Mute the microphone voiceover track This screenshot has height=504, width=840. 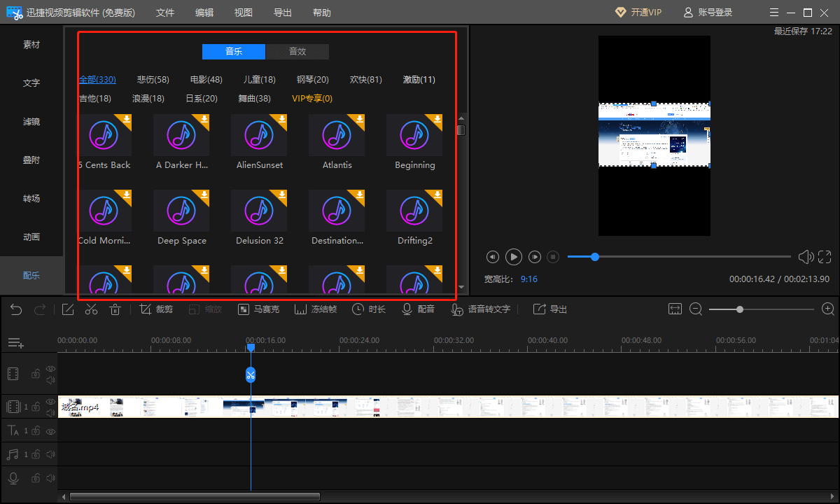click(x=50, y=479)
